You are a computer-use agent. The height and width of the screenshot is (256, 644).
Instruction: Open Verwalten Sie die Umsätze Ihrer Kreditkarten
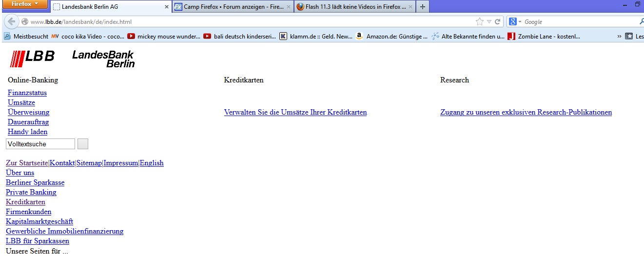tap(295, 112)
